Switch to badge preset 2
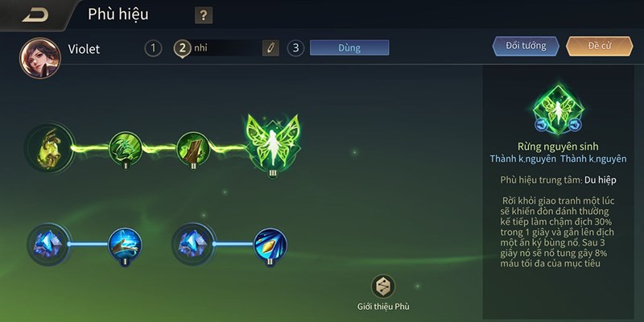The height and width of the screenshot is (322, 644). (x=182, y=48)
